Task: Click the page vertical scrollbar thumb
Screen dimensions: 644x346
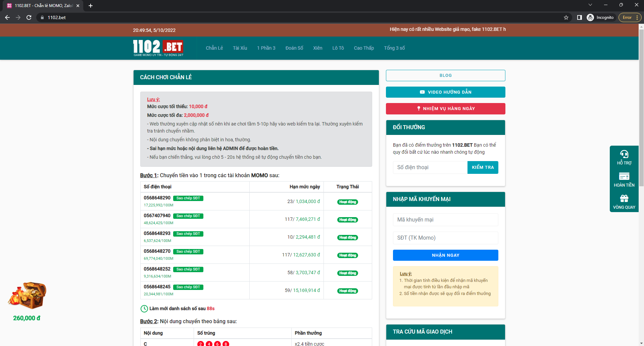Action: coord(641,107)
